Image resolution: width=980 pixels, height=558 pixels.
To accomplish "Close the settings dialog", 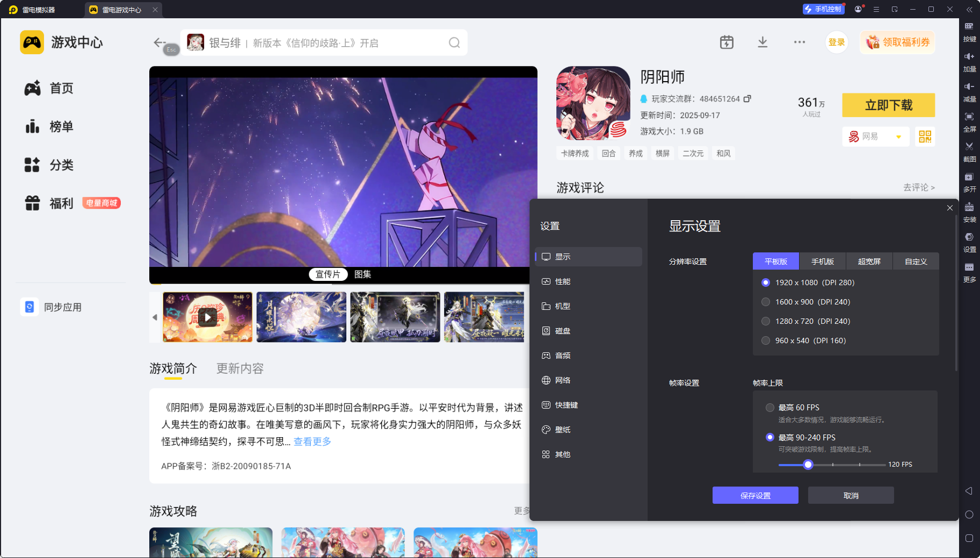I will tap(950, 208).
